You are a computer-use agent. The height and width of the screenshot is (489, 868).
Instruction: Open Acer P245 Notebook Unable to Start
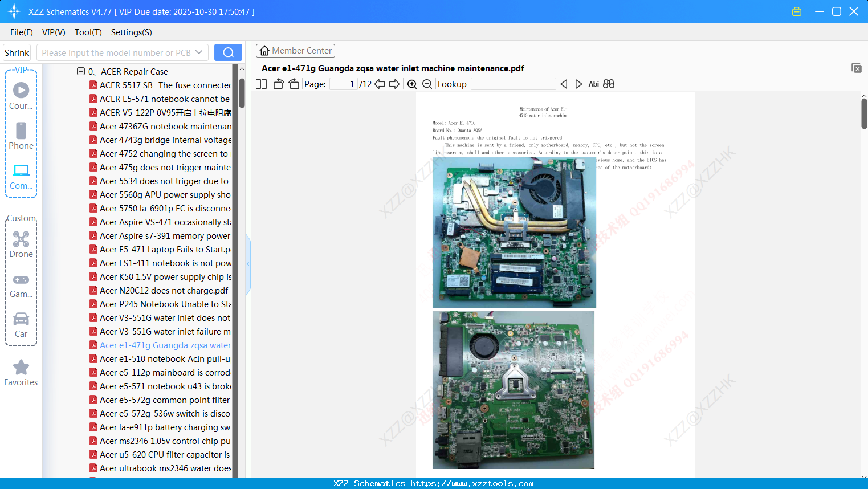click(x=166, y=304)
